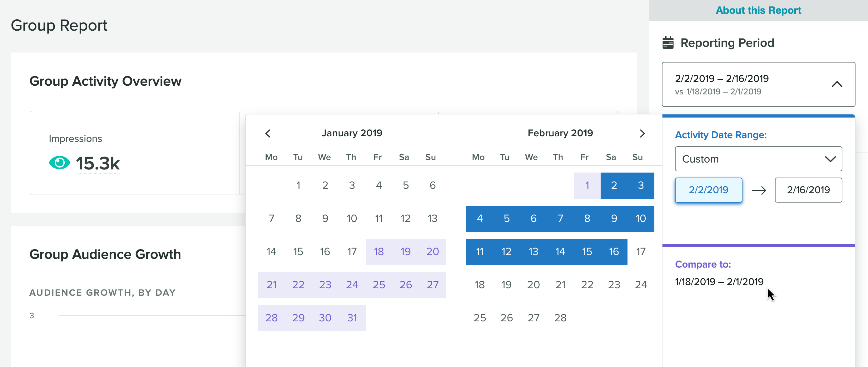This screenshot has width=868, height=367.
Task: Select February 2 in the calendar
Action: [x=614, y=185]
